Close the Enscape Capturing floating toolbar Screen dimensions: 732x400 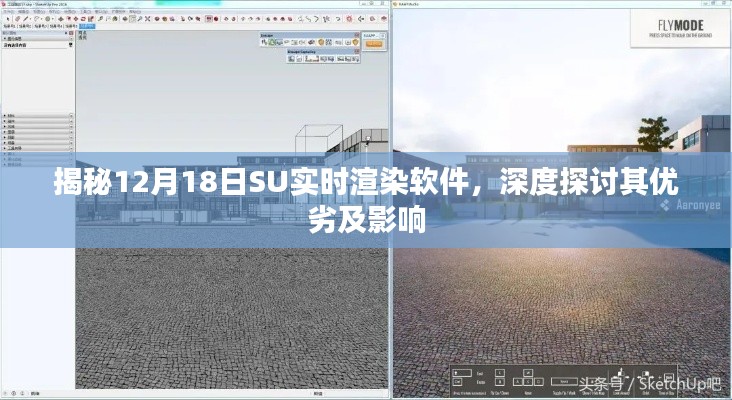click(x=357, y=51)
